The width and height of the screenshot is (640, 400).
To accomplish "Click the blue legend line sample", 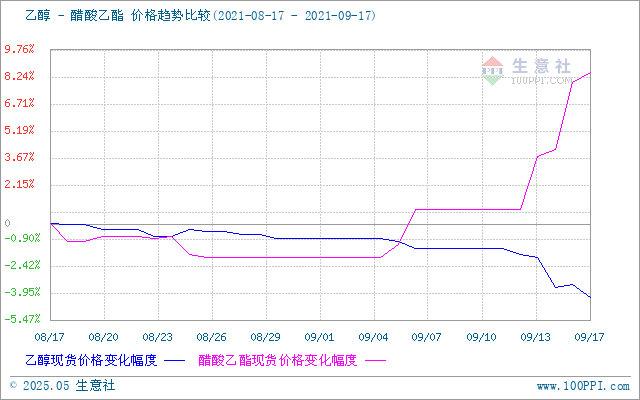I will point(174,361).
